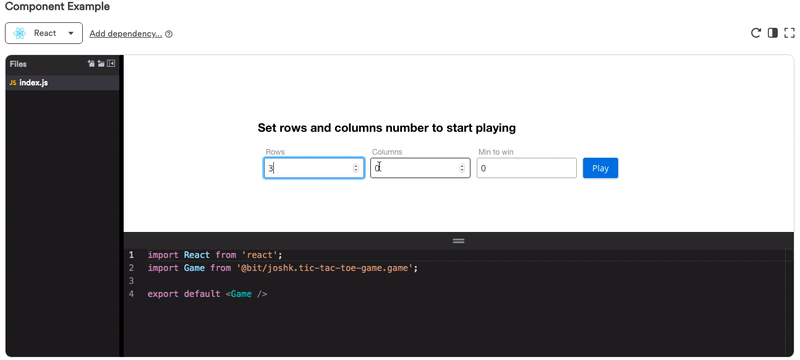Click into the Columns number field
Screen dimensions: 800x360
click(420, 168)
